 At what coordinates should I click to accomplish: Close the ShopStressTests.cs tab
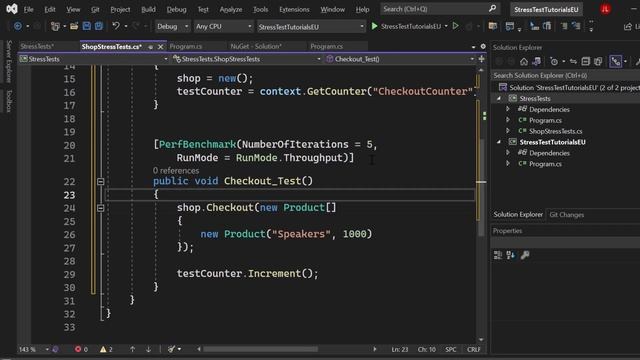pyautogui.click(x=160, y=47)
